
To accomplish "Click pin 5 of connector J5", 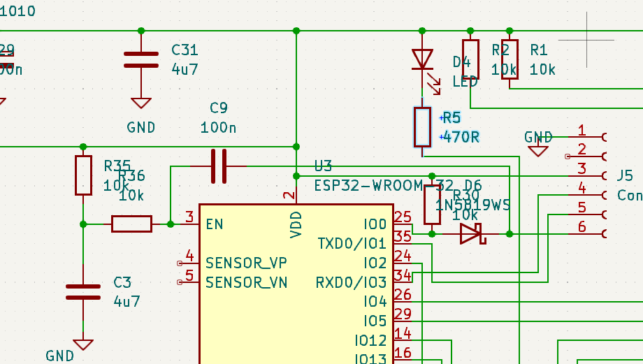I will coord(581,208).
